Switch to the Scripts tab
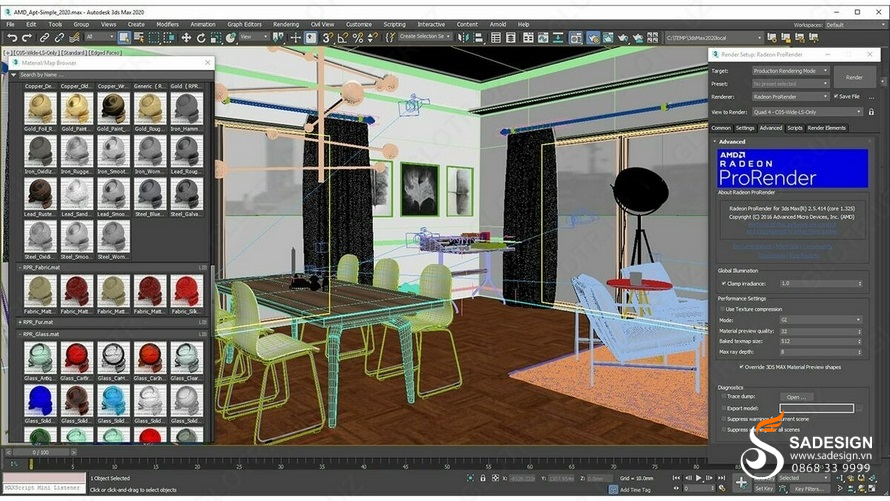Image resolution: width=890 pixels, height=501 pixels. point(795,128)
